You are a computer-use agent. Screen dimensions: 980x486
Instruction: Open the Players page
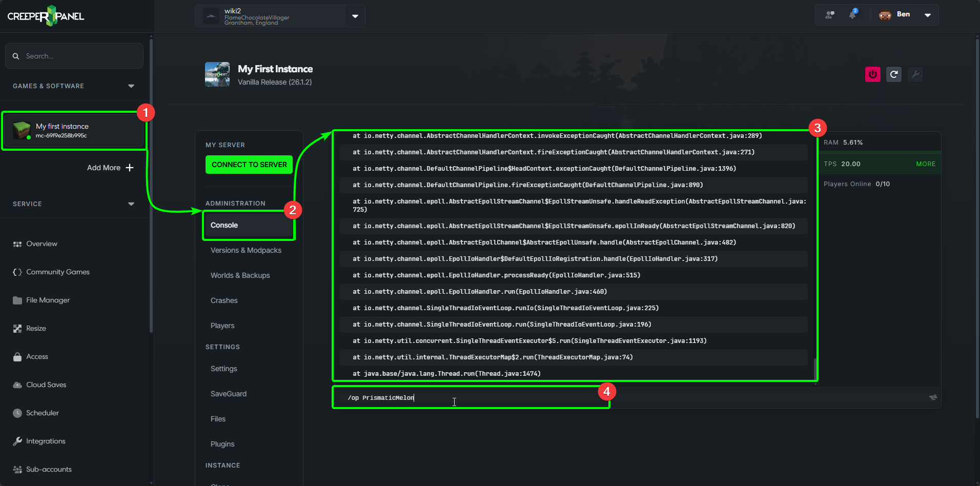(x=222, y=326)
